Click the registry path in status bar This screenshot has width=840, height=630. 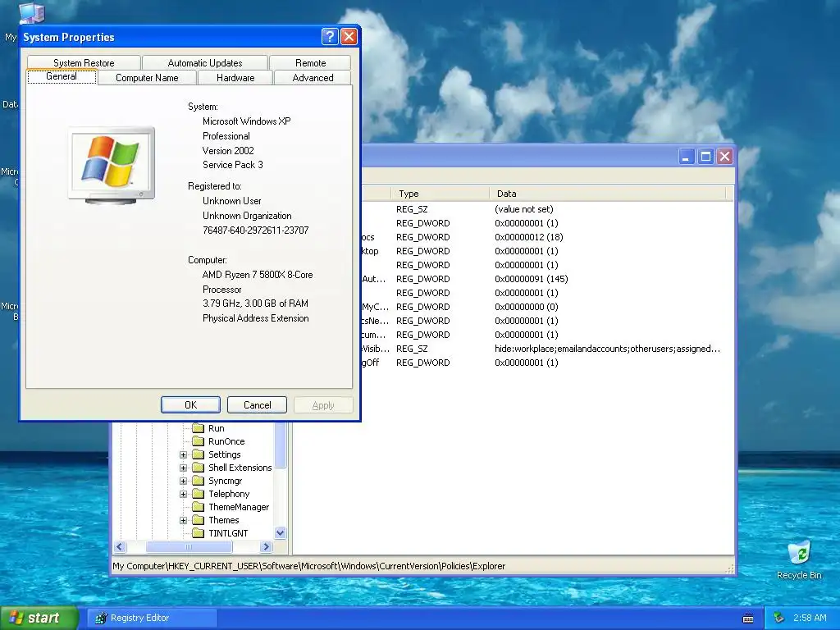tap(309, 566)
